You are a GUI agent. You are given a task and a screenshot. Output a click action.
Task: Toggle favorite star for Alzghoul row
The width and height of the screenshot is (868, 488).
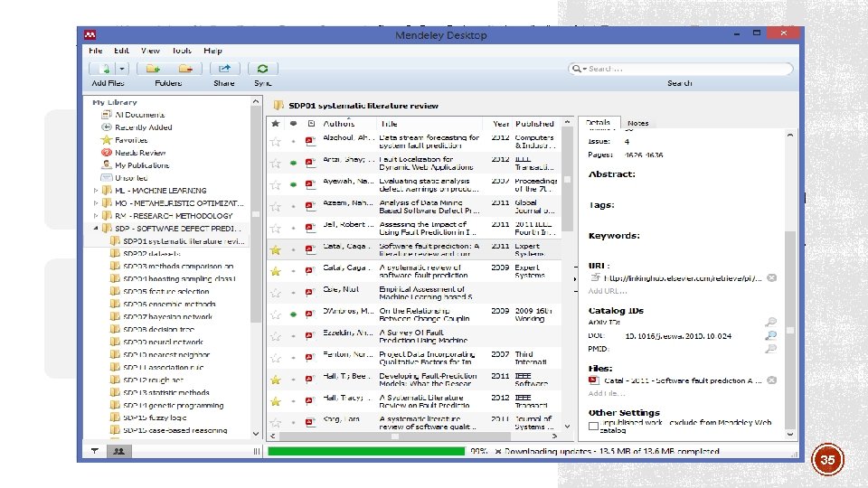point(275,142)
